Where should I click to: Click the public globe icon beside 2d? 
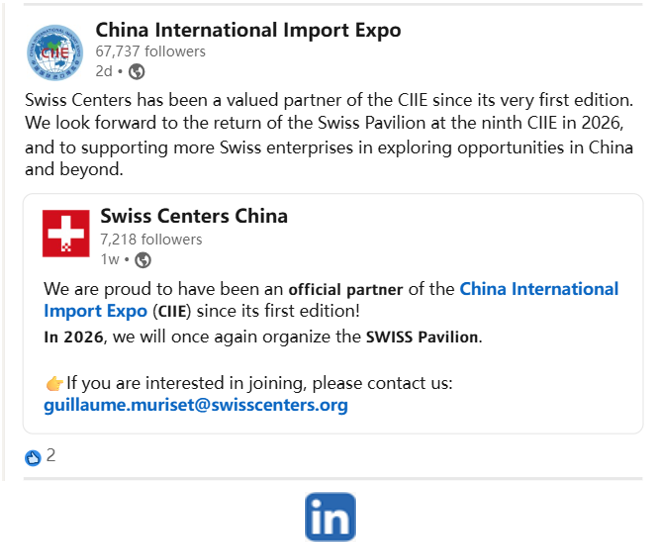137,71
